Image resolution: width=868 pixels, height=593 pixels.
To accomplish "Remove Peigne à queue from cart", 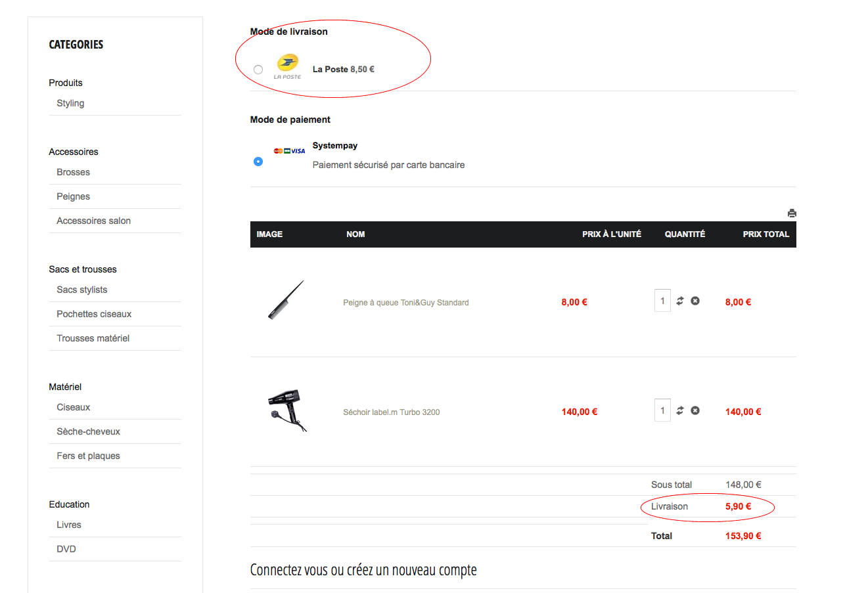I will 695,301.
